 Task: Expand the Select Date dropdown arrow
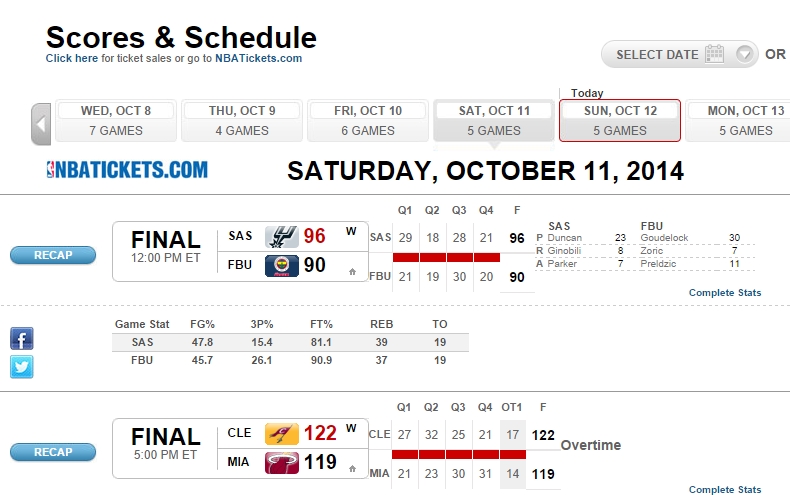pyautogui.click(x=744, y=54)
